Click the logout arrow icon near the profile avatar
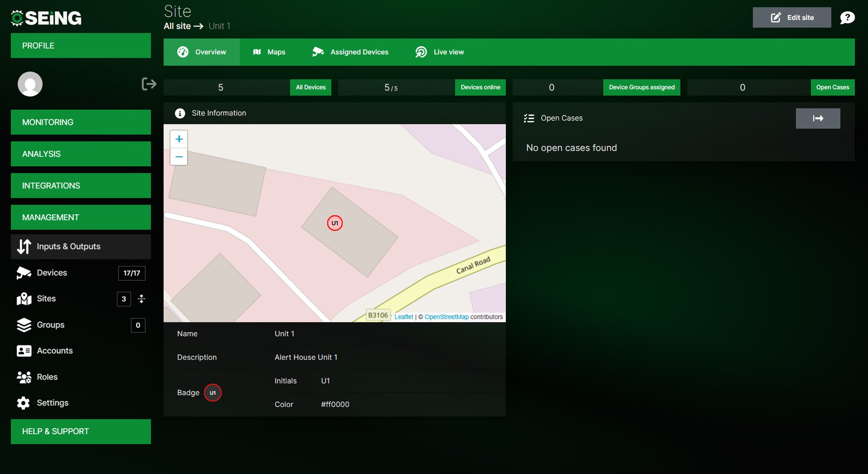This screenshot has height=474, width=868. [148, 84]
